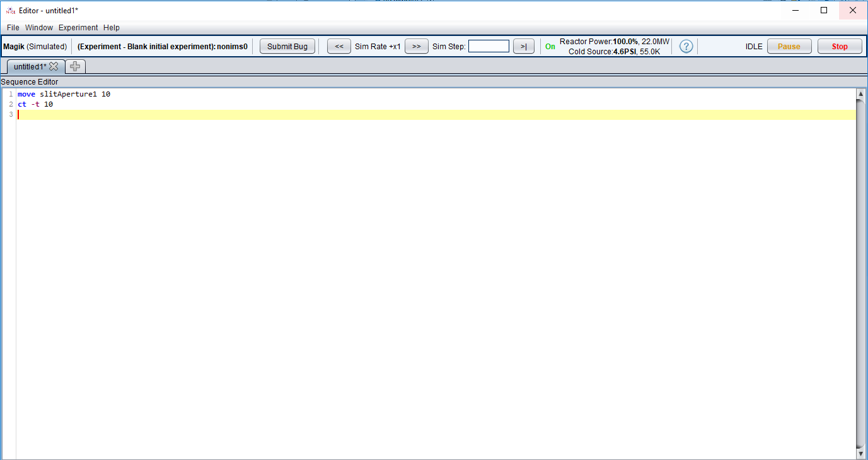Click the sim step forward >| button

point(523,47)
